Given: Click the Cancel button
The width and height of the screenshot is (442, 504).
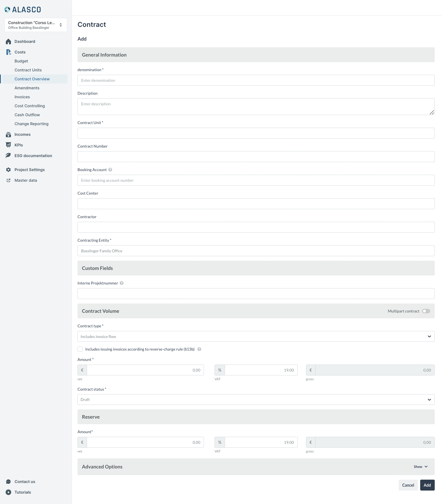Looking at the screenshot, I should pyautogui.click(x=408, y=485).
